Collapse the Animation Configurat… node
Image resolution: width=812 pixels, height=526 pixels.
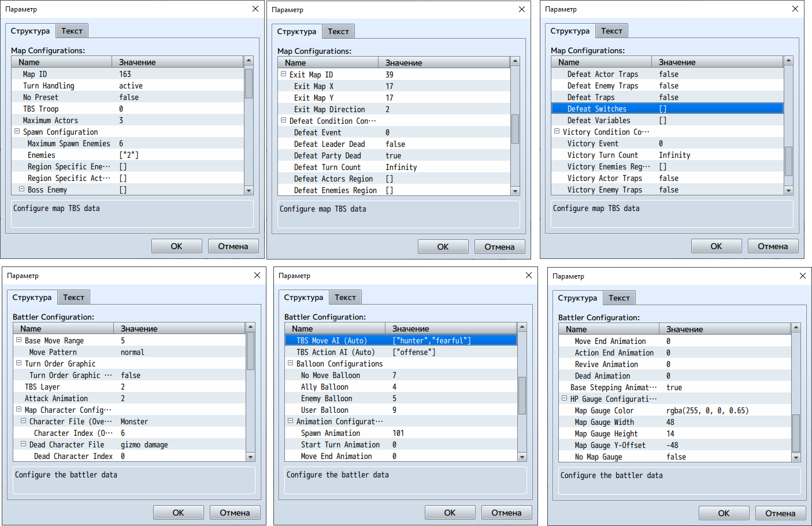[x=290, y=421]
